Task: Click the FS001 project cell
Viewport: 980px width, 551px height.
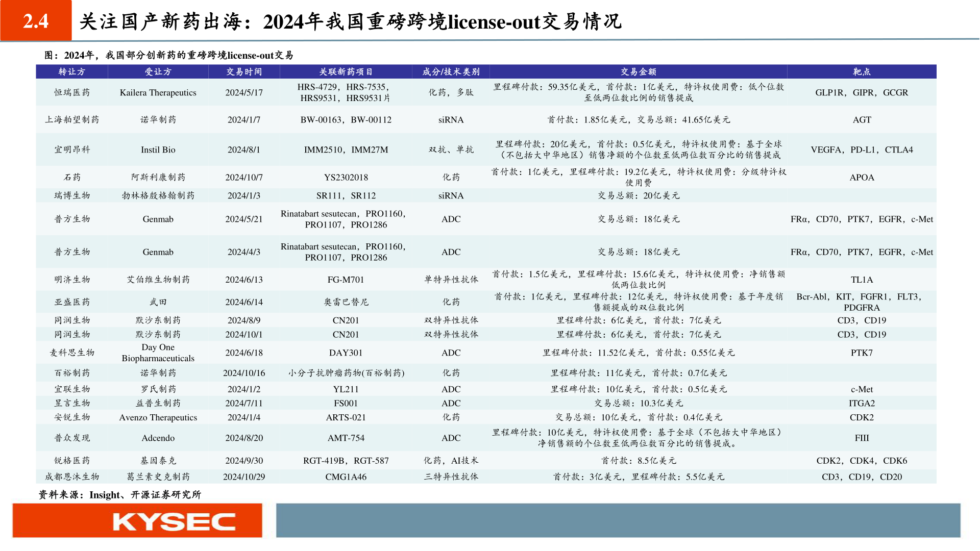Action: [x=346, y=403]
